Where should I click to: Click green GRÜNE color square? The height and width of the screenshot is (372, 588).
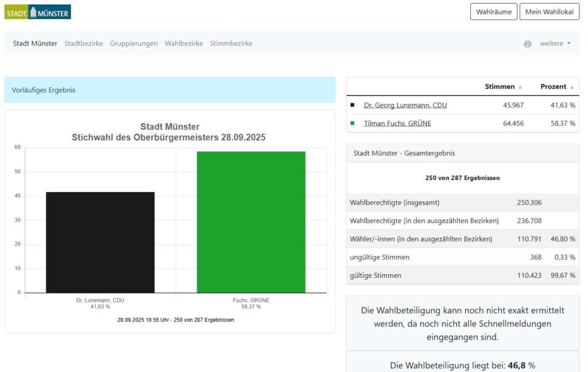[352, 124]
